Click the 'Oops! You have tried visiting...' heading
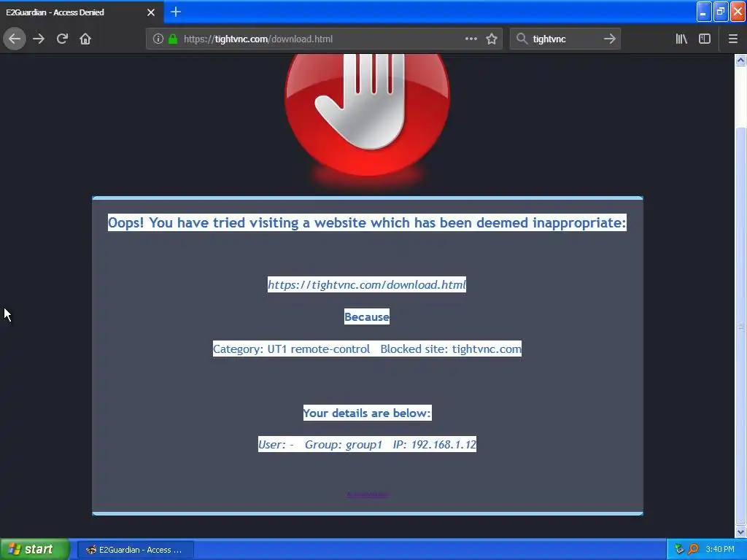The height and width of the screenshot is (560, 747). [x=367, y=222]
